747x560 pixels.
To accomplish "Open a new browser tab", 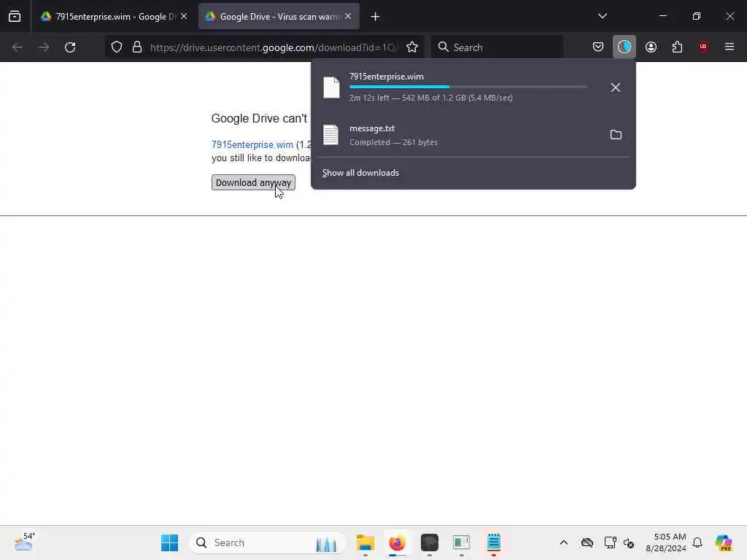I will pos(376,17).
